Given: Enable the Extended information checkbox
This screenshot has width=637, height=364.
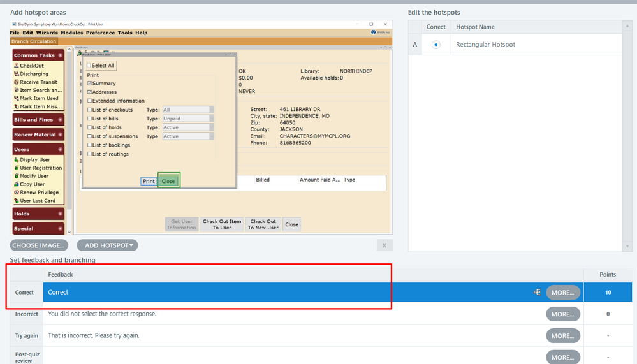Looking at the screenshot, I should pos(90,101).
